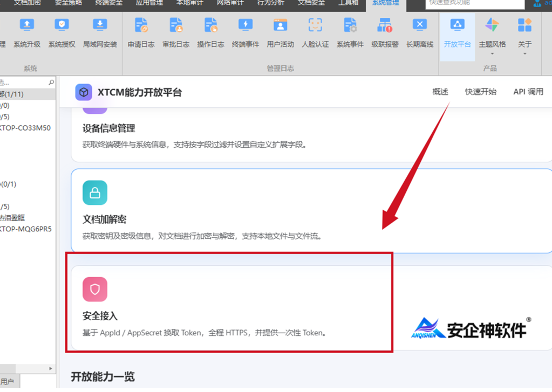Click the XTCM platform cube logo
Image resolution: width=552 pixels, height=392 pixels.
tap(84, 92)
